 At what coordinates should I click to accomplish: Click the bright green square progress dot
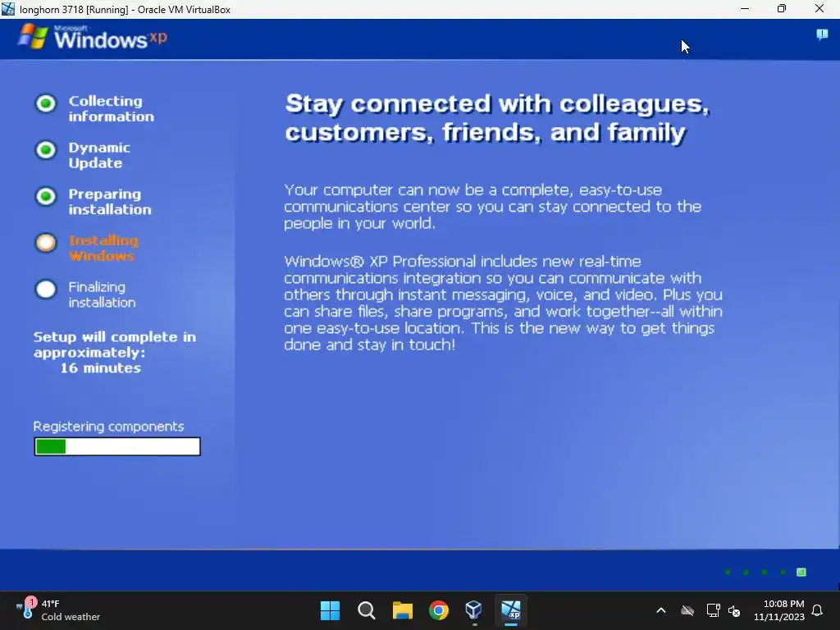coord(801,572)
